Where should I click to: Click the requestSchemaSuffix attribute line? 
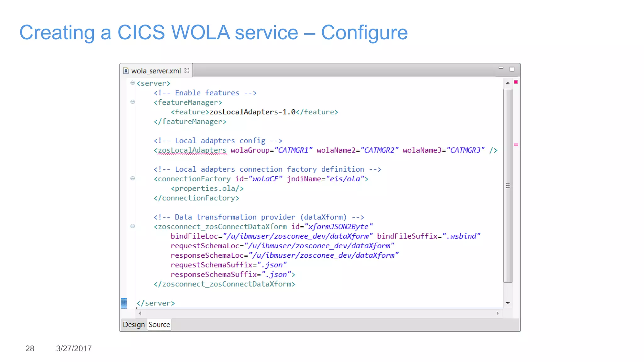(229, 265)
